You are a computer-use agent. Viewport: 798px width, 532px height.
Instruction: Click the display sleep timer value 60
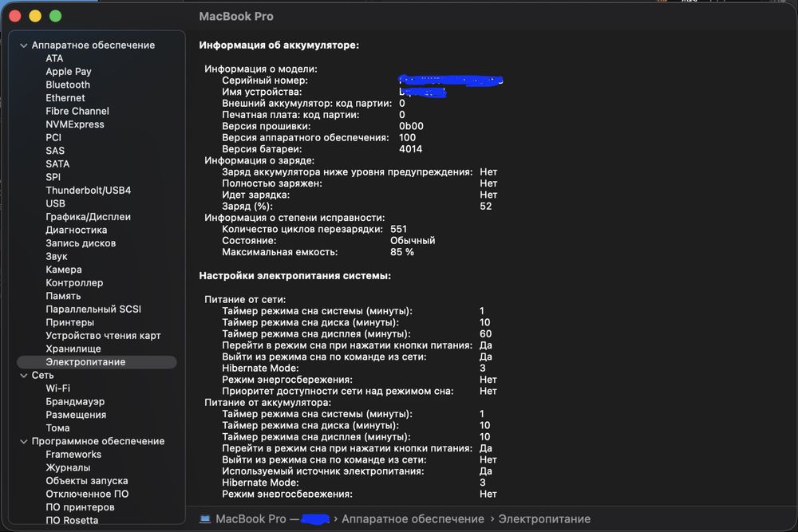485,334
